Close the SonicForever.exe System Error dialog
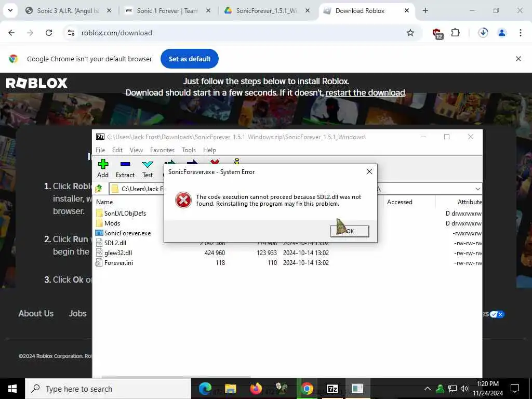The height and width of the screenshot is (399, 532). click(369, 171)
